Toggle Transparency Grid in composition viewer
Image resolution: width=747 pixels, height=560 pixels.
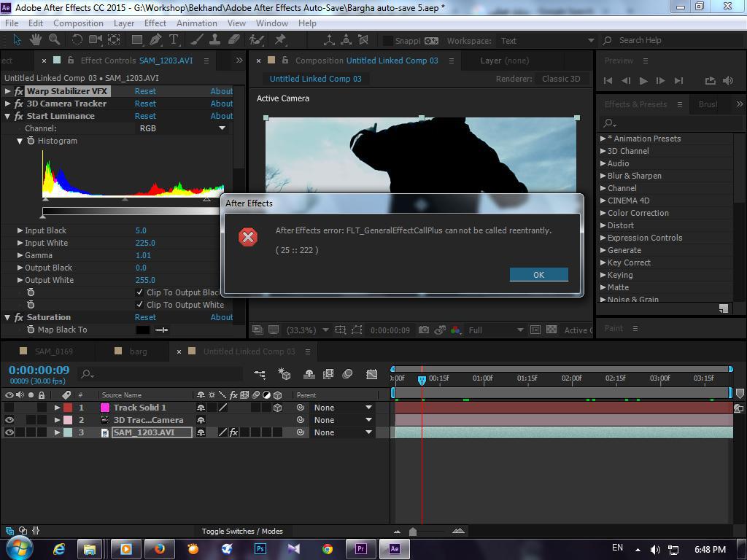[x=551, y=330]
